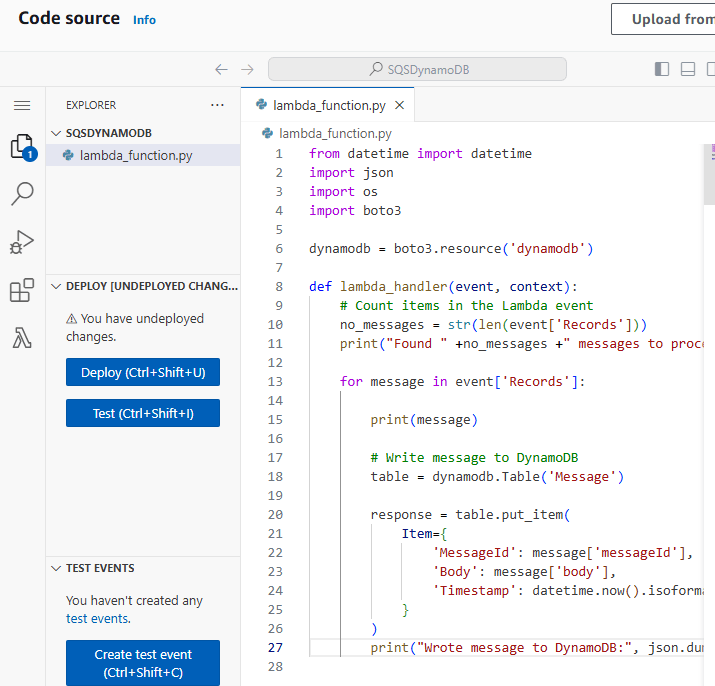The width and height of the screenshot is (715, 686).
Task: Toggle primary sidebar layout button
Action: [x=662, y=69]
